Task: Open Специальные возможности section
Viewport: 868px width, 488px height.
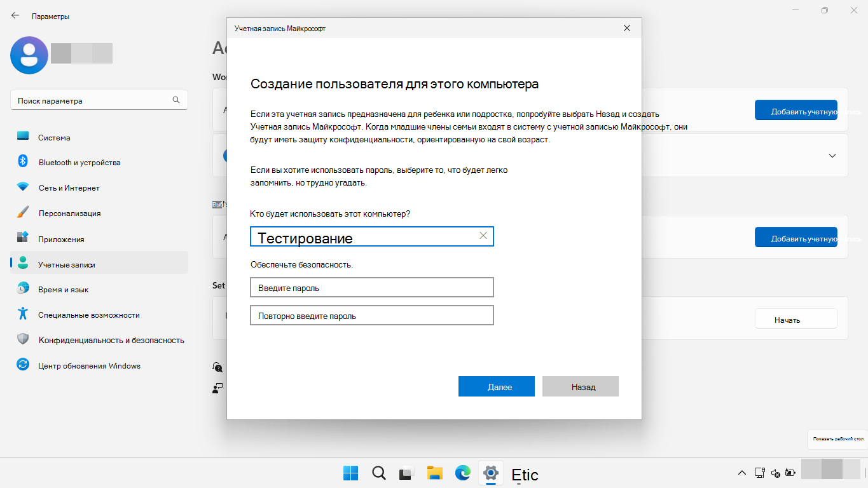Action: tap(99, 315)
